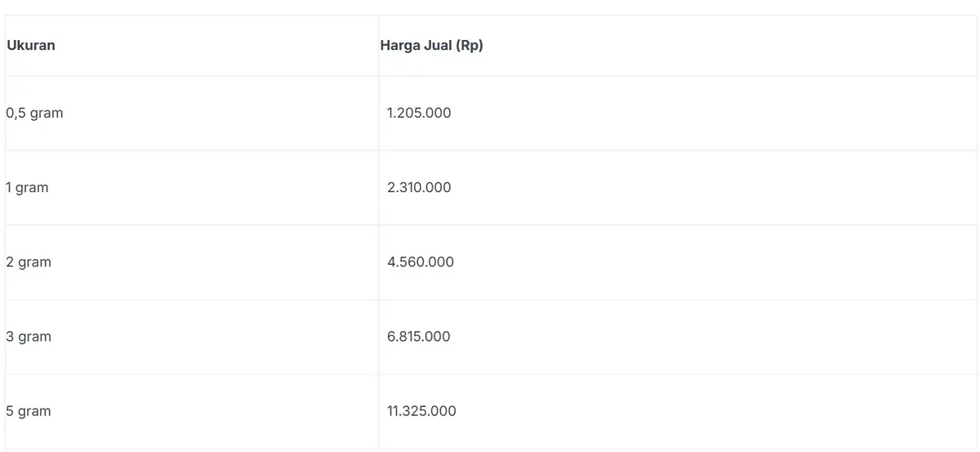The width and height of the screenshot is (980, 452).
Task: Select the '5 gram' size cell
Action: (x=29, y=410)
